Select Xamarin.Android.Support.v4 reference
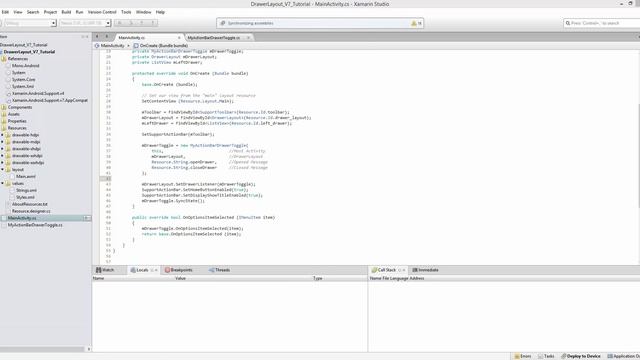640x360 pixels. click(38, 93)
